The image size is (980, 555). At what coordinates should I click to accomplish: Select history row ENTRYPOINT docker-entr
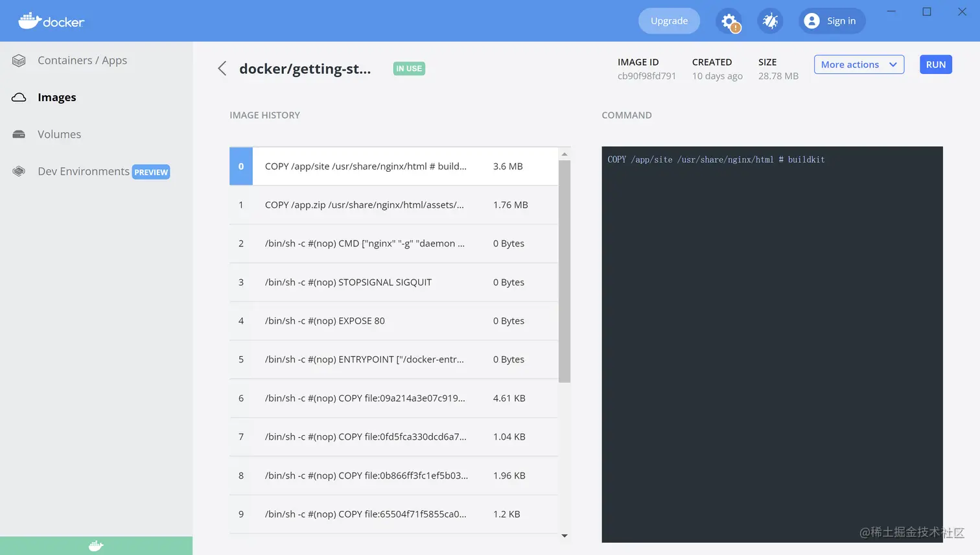tap(393, 359)
